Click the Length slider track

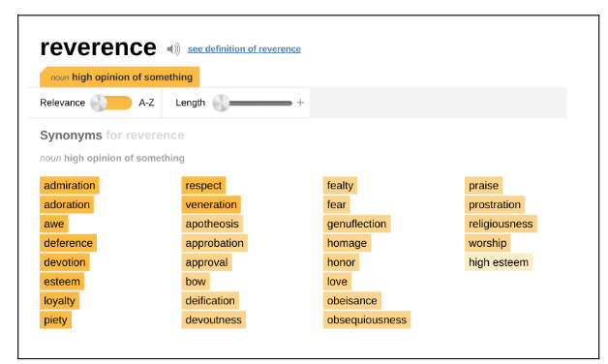tap(260, 104)
